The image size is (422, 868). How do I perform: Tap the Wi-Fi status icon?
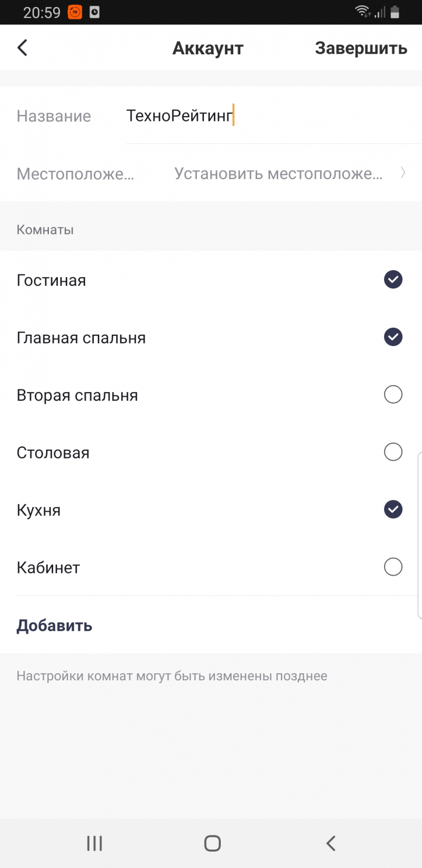[x=362, y=11]
